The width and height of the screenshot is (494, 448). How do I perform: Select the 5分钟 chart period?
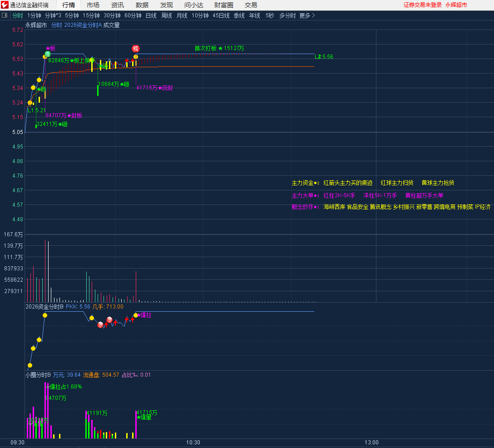click(x=72, y=15)
